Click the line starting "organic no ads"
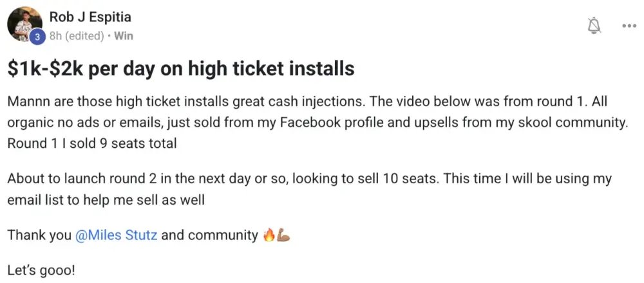644x283 pixels. click(x=317, y=124)
